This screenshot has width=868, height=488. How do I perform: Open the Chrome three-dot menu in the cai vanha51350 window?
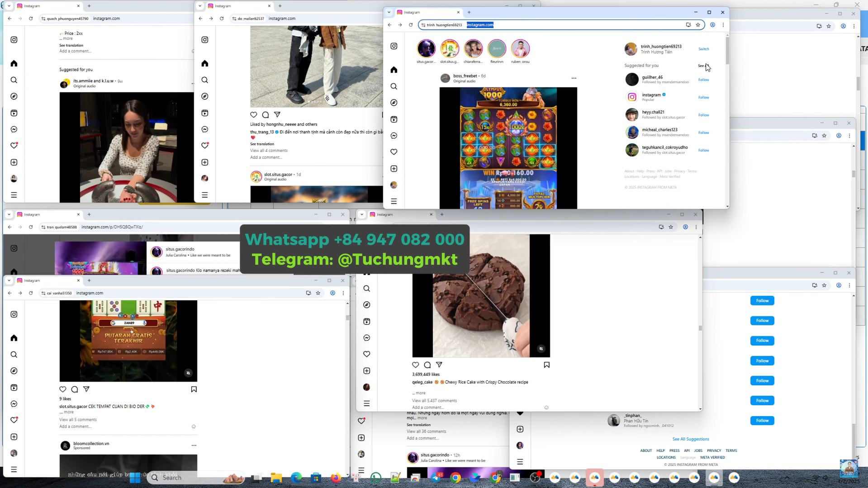click(x=343, y=293)
